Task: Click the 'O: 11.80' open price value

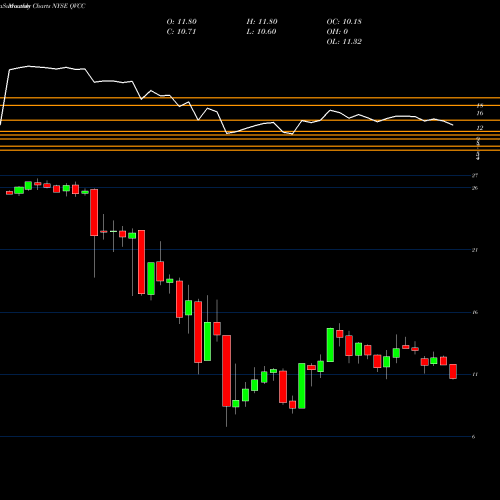Action: 182,22
